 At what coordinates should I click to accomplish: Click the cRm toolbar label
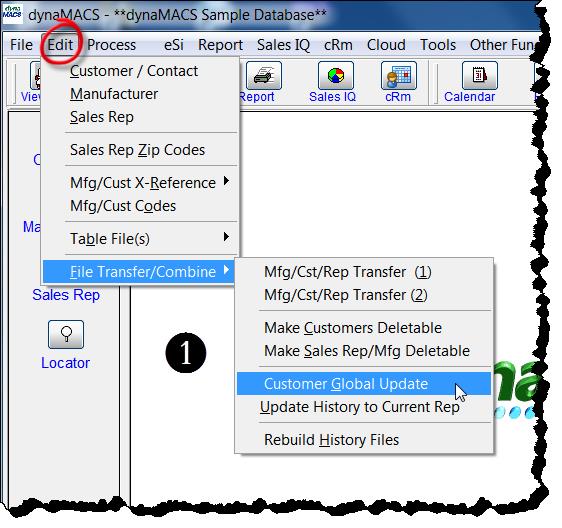[398, 97]
